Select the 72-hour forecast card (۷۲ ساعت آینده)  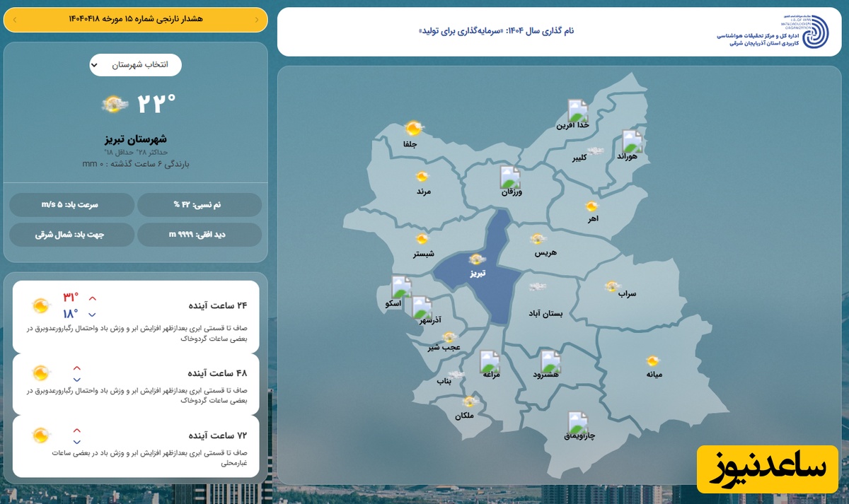[x=136, y=445]
